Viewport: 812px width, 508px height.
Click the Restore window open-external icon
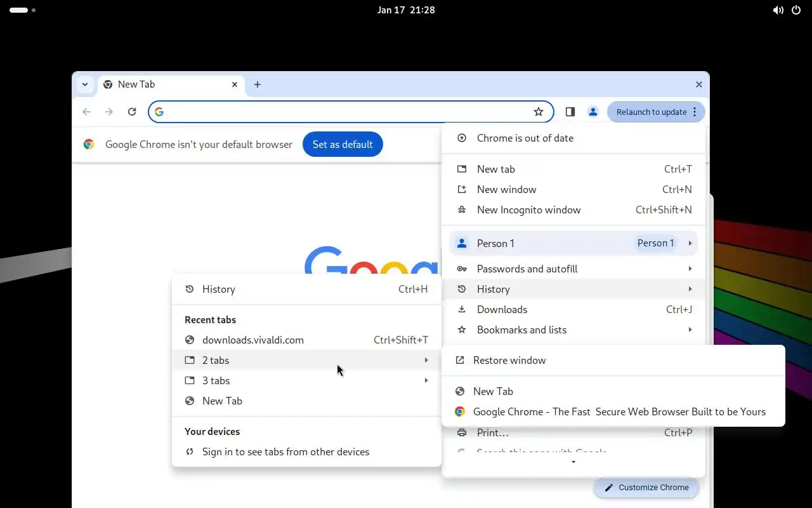[460, 360]
